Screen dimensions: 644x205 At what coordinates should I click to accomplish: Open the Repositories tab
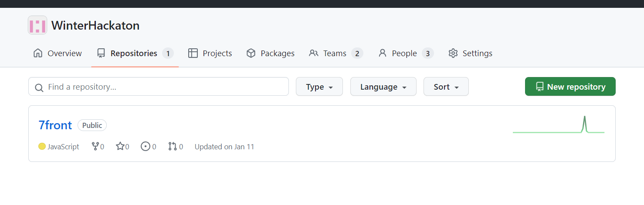[135, 53]
